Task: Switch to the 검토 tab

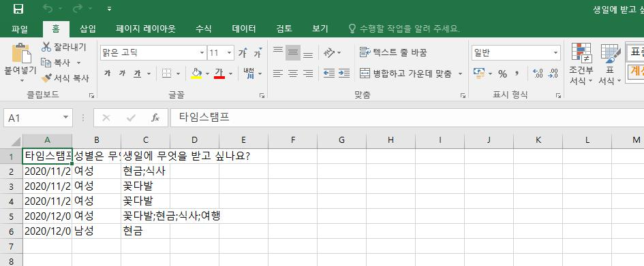Action: pyautogui.click(x=284, y=29)
